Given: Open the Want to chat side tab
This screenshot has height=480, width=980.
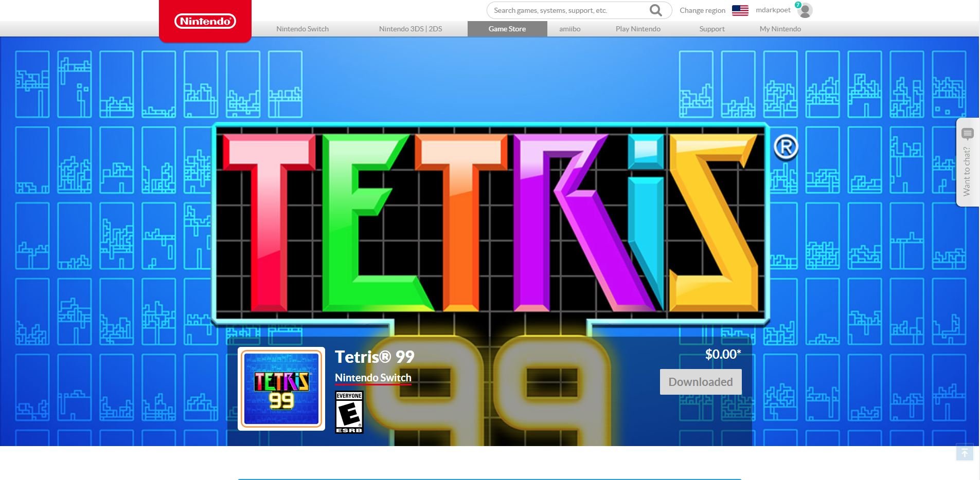Looking at the screenshot, I should pyautogui.click(x=967, y=162).
